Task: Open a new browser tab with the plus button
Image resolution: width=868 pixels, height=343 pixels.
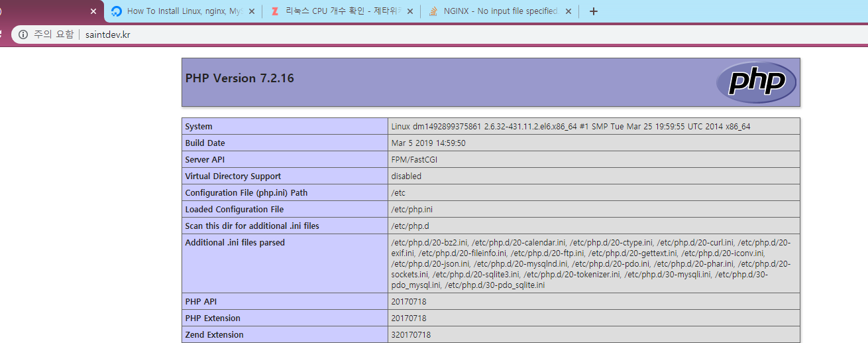Action: click(x=593, y=11)
